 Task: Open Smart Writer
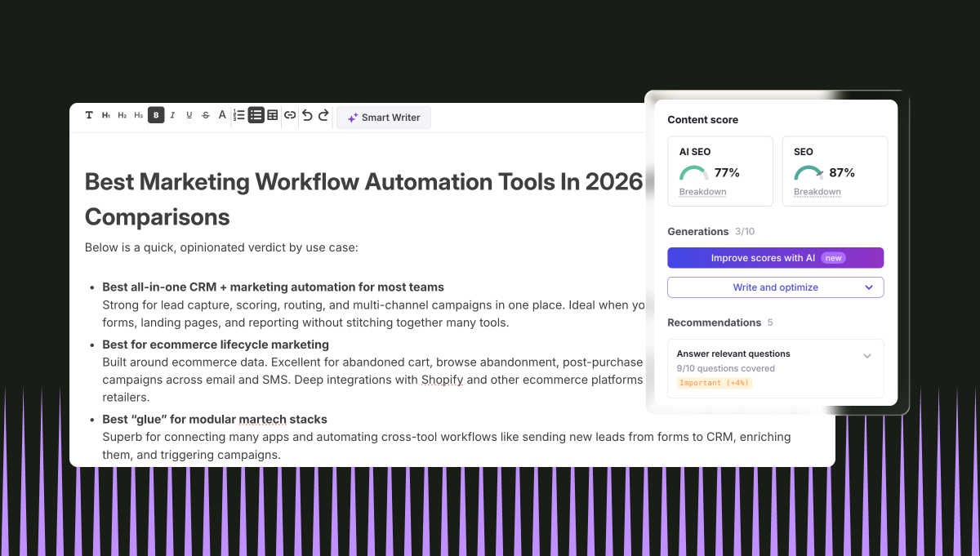pos(384,118)
